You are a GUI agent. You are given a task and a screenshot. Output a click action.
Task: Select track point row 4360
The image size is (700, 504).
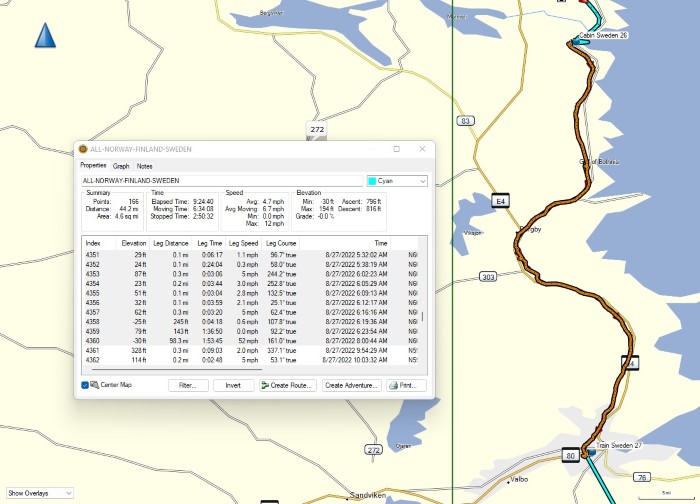(251, 341)
